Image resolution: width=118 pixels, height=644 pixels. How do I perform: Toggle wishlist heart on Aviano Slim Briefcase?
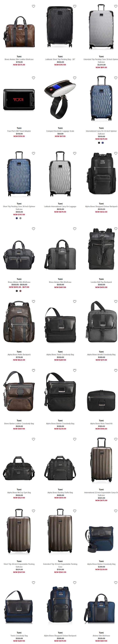(115, 583)
